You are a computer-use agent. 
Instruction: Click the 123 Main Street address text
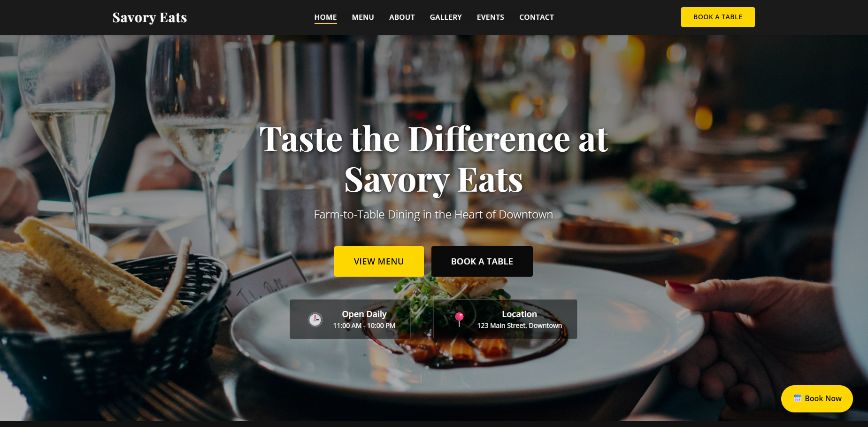point(519,326)
